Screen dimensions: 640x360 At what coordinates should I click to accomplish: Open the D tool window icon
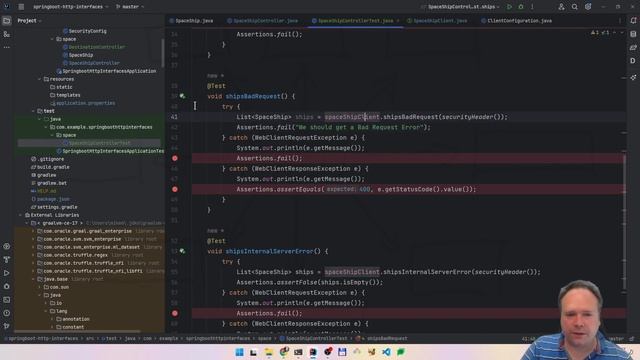(633, 61)
